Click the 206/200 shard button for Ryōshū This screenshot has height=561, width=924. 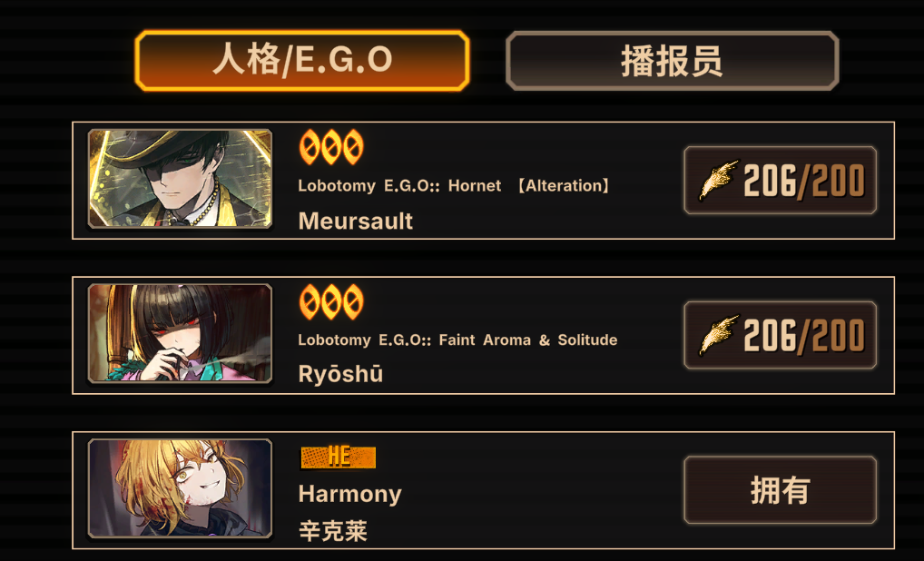[781, 335]
